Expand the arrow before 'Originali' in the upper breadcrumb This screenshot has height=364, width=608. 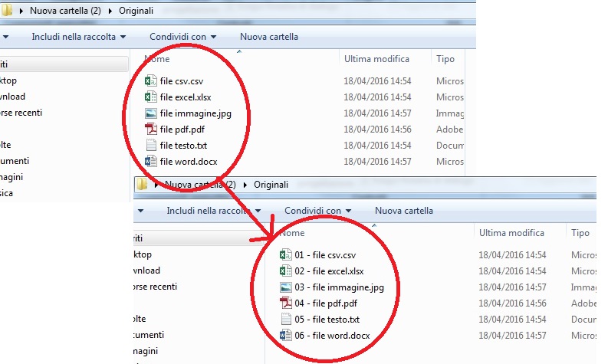pos(112,11)
